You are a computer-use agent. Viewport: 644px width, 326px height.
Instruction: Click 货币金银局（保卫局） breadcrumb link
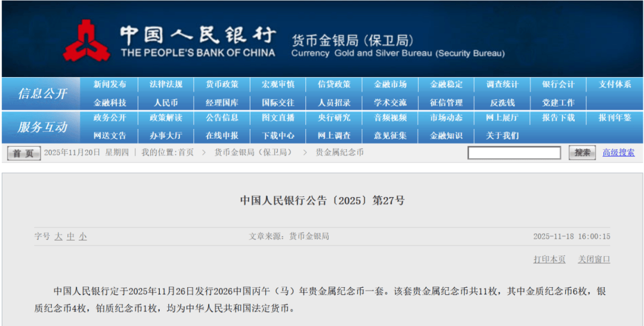[255, 152]
